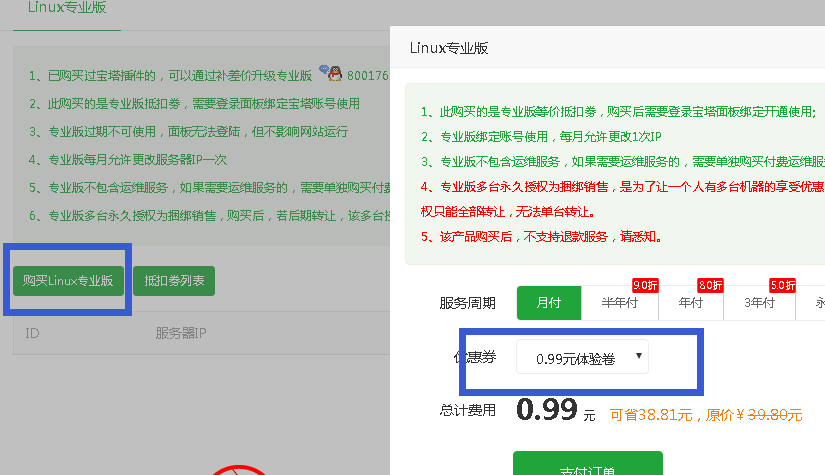Click note 2 about 每月允许更改1次IP
Viewport: 825px width, 475px height.
541,137
